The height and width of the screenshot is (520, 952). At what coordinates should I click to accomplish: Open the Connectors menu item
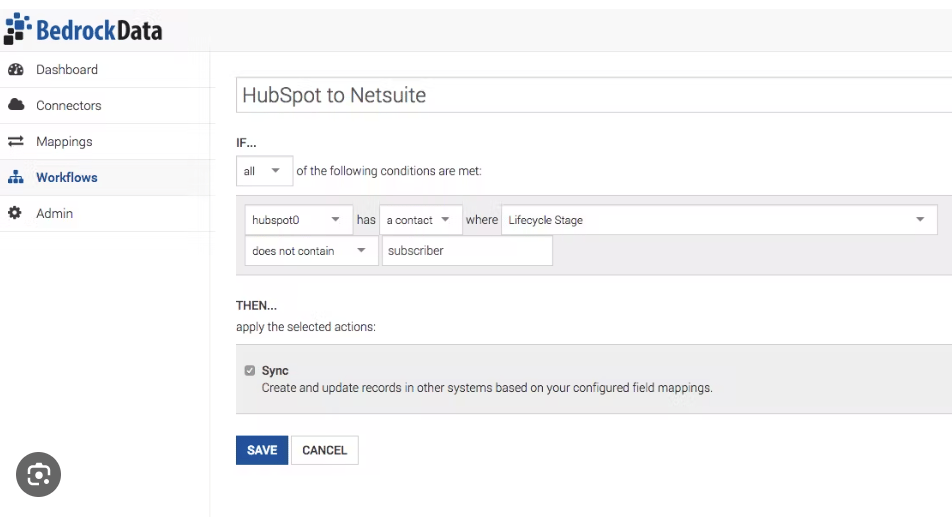(68, 106)
